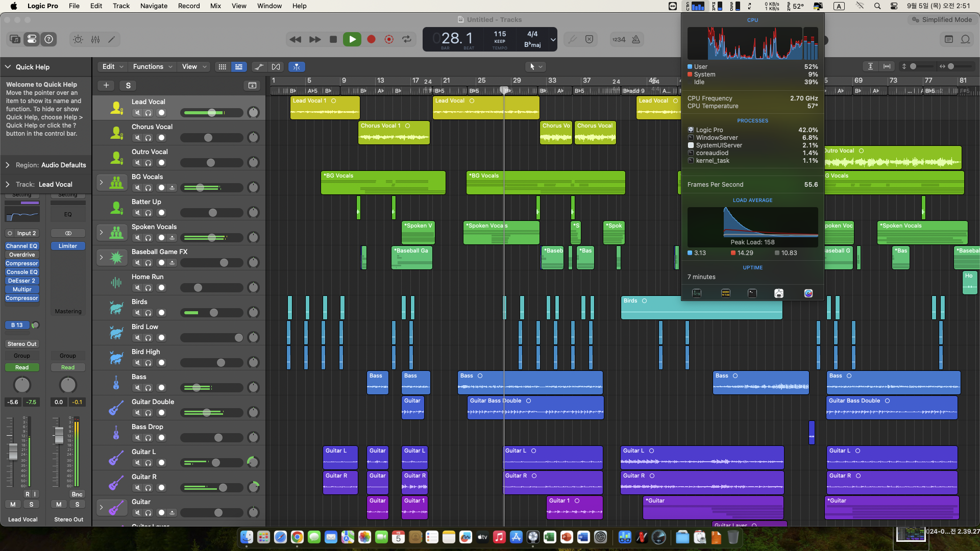Switch to grid view icon in Tracks toolbar

222,67
